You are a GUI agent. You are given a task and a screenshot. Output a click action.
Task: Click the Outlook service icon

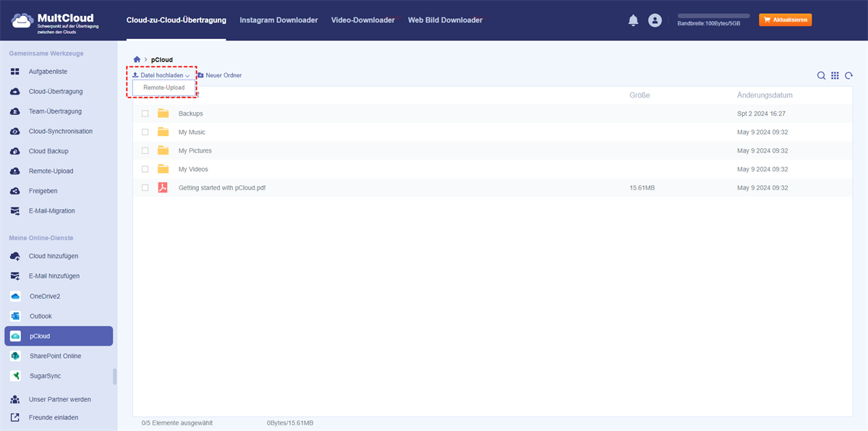point(14,316)
